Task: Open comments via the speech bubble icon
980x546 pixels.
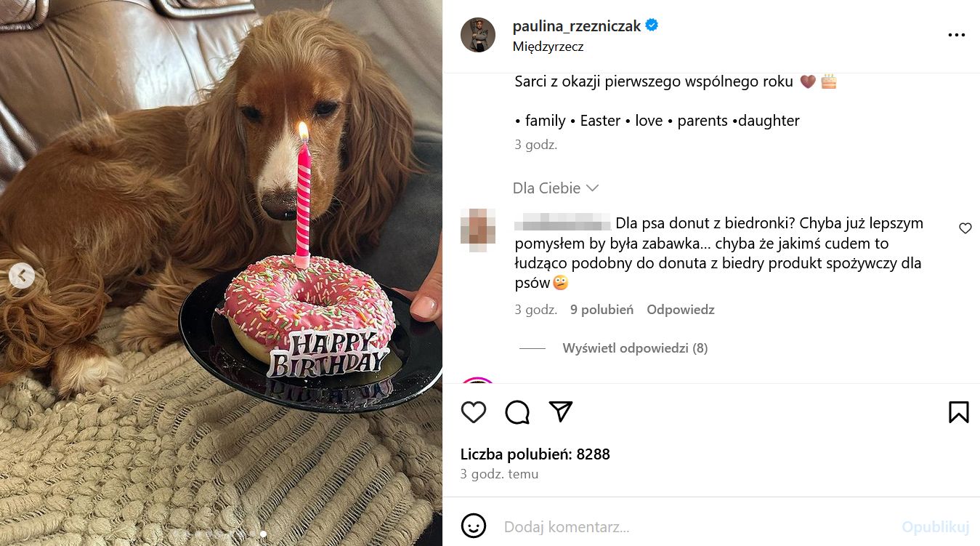Action: point(517,412)
